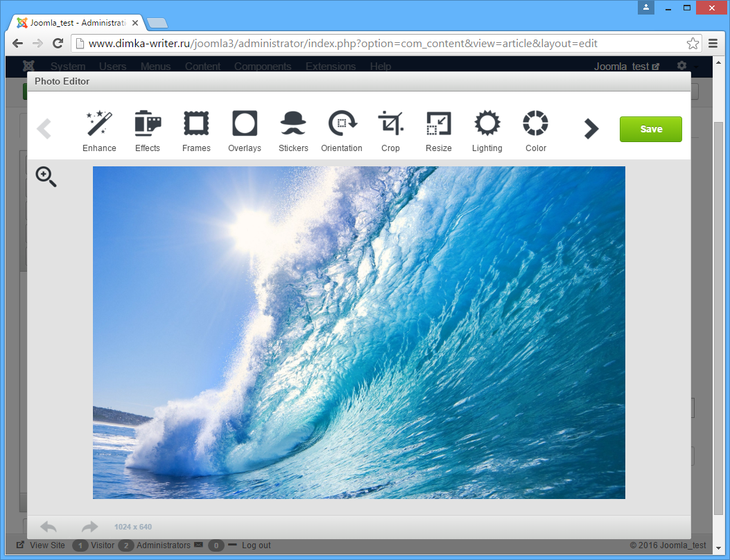Viewport: 730px width, 560px height.
Task: Adjust image with Lighting tool
Action: [x=487, y=130]
